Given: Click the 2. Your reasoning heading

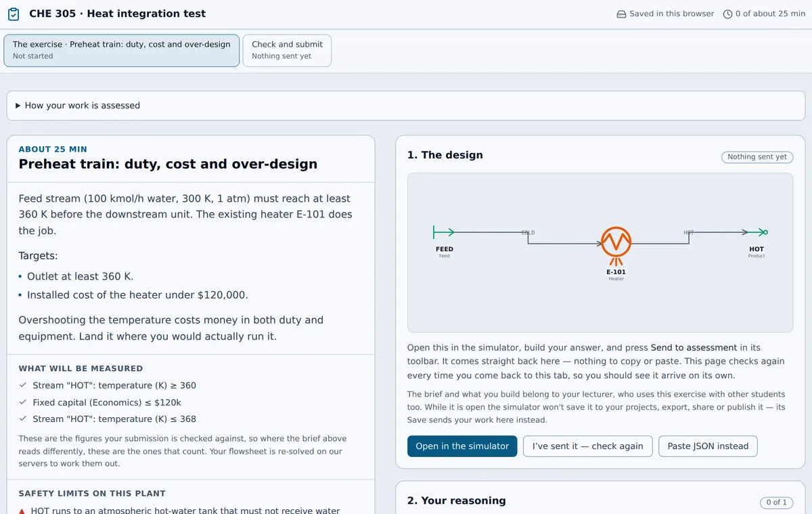Looking at the screenshot, I should [x=457, y=500].
